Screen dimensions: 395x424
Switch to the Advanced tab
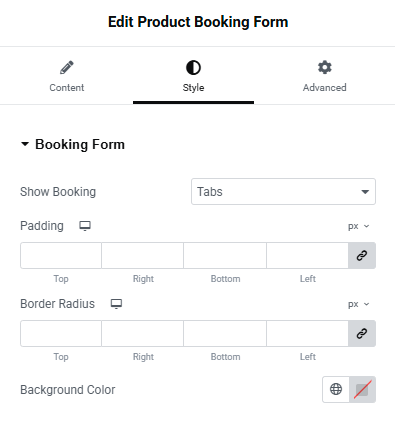point(325,76)
